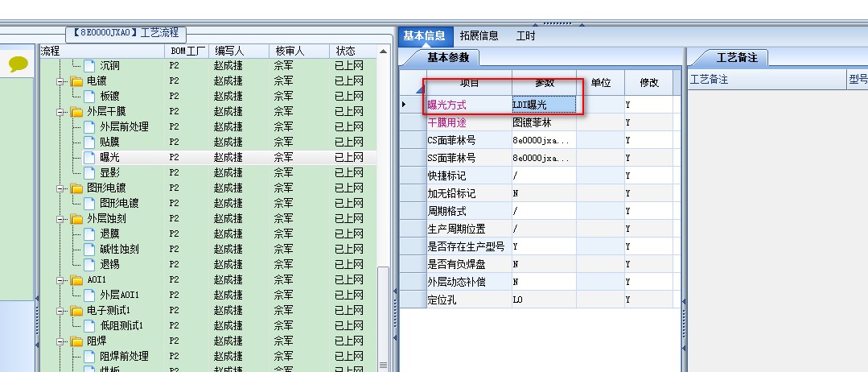Collapse the 外层干膜 tree node

point(60,112)
